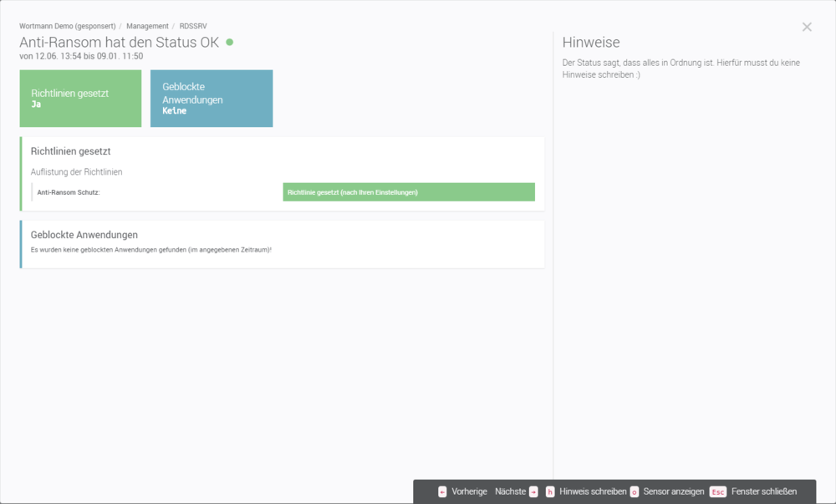
Task: Click Sensor anzeigen in the bottom bar
Action: (674, 491)
